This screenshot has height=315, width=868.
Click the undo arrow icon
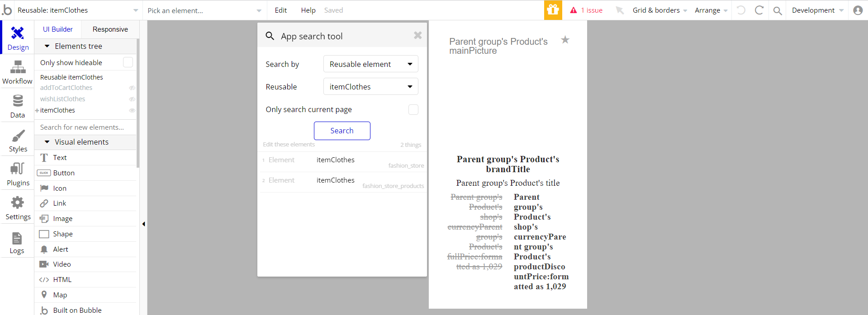(x=740, y=10)
